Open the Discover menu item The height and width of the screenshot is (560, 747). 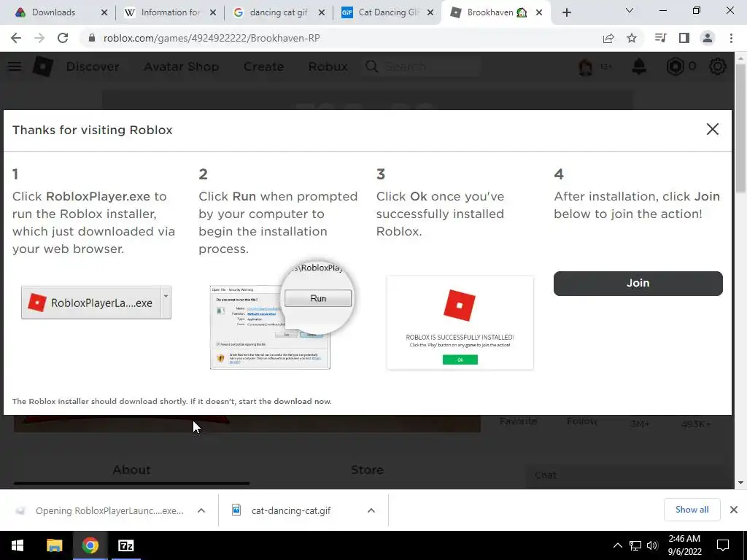(93, 66)
